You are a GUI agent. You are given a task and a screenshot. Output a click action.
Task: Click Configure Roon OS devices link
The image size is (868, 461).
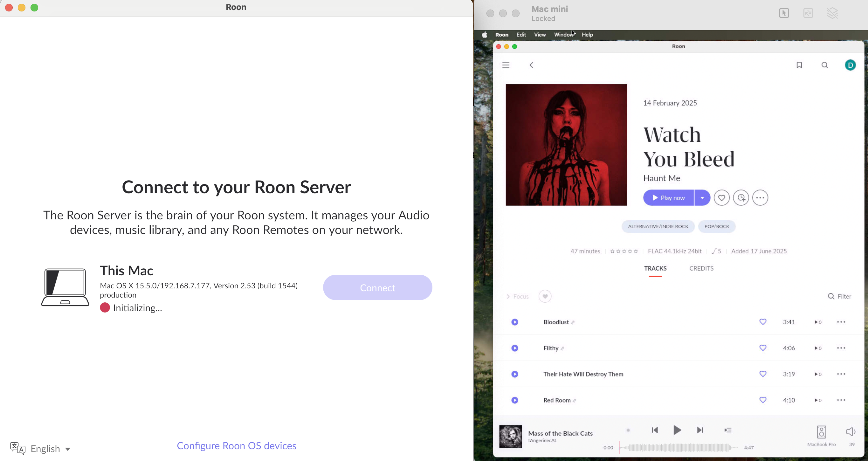pyautogui.click(x=237, y=445)
